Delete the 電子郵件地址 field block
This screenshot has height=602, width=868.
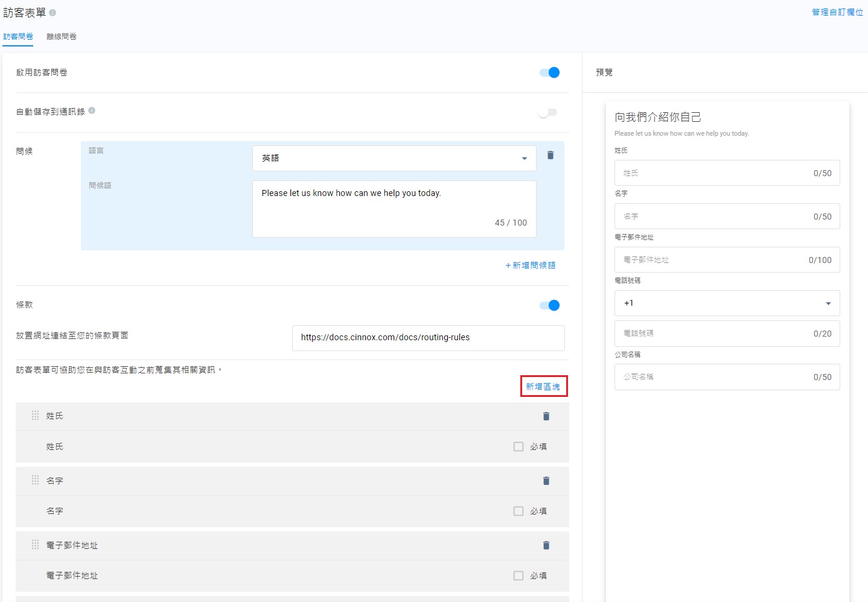[546, 545]
